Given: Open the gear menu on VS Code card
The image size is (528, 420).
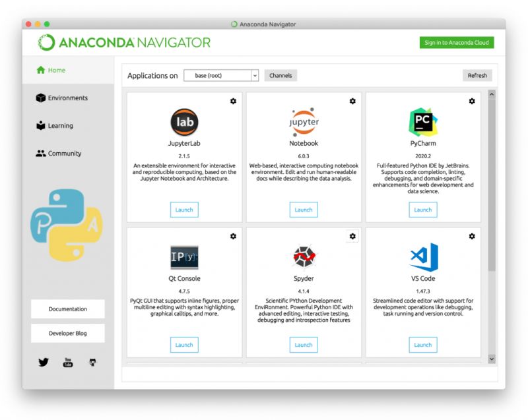Looking at the screenshot, I should pyautogui.click(x=472, y=236).
